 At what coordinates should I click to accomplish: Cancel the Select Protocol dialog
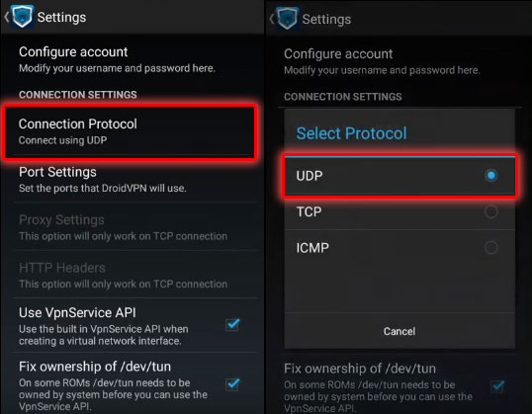399,331
